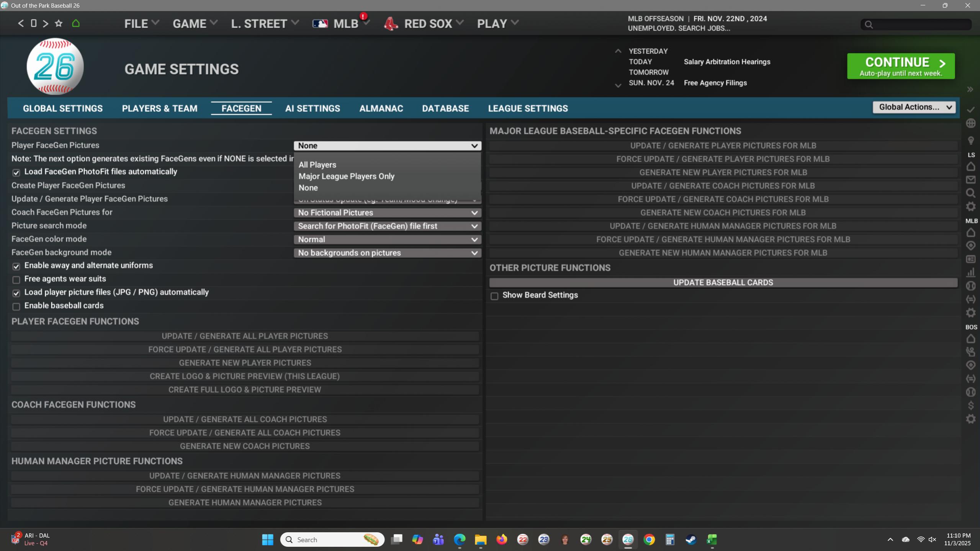
Task: Open Steam from the Windows taskbar
Action: point(690,540)
